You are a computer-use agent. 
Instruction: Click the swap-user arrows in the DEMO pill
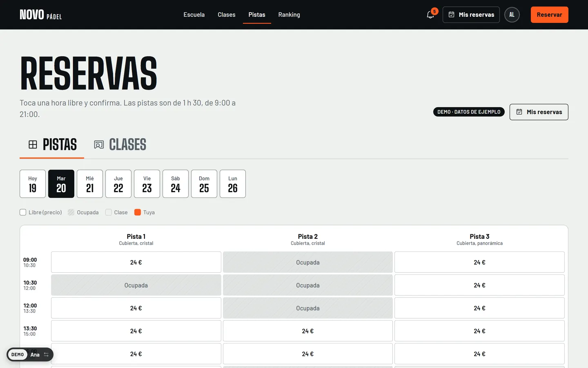(46, 355)
